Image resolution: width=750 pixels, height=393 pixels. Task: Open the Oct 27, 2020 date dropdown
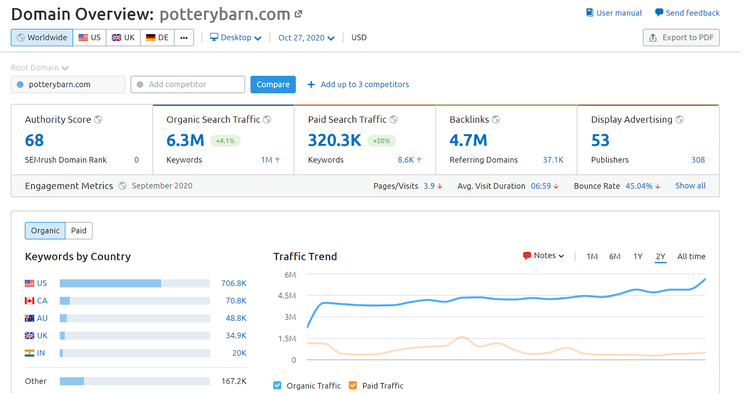306,38
